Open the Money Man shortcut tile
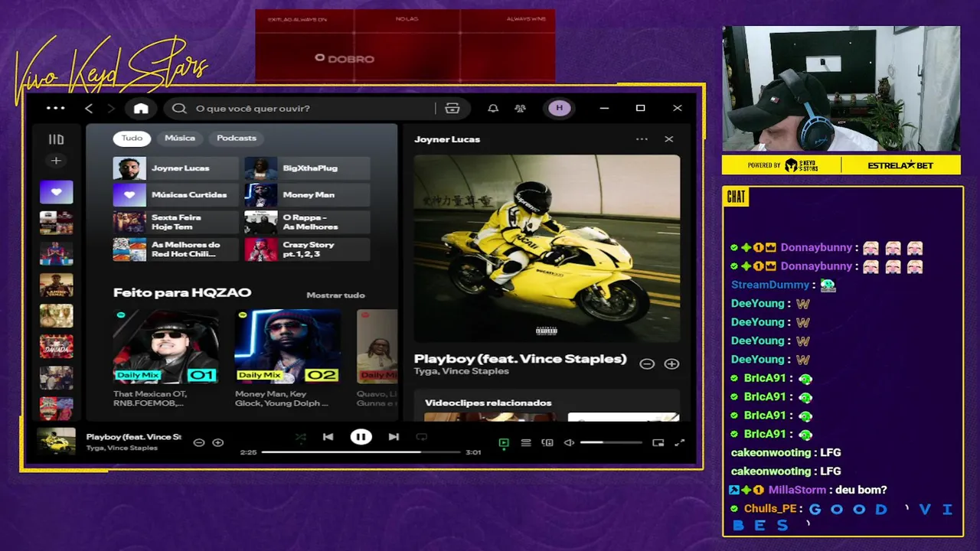The height and width of the screenshot is (551, 980). 307,195
